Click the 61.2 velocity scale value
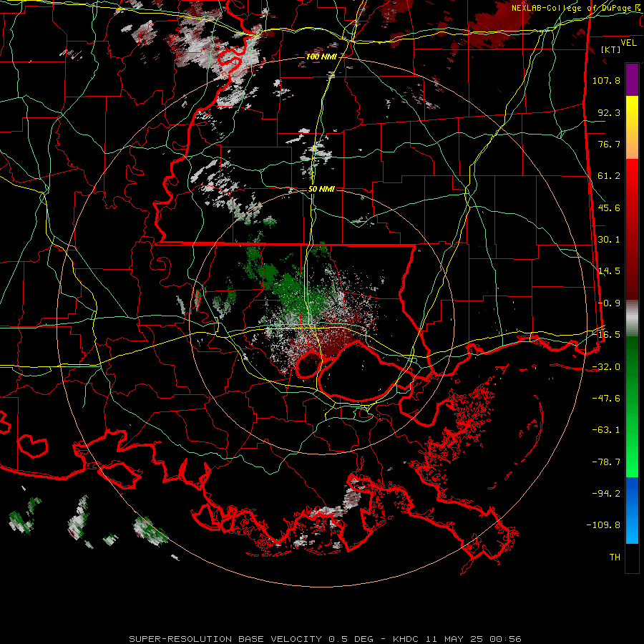The width and height of the screenshot is (644, 644). click(x=609, y=176)
